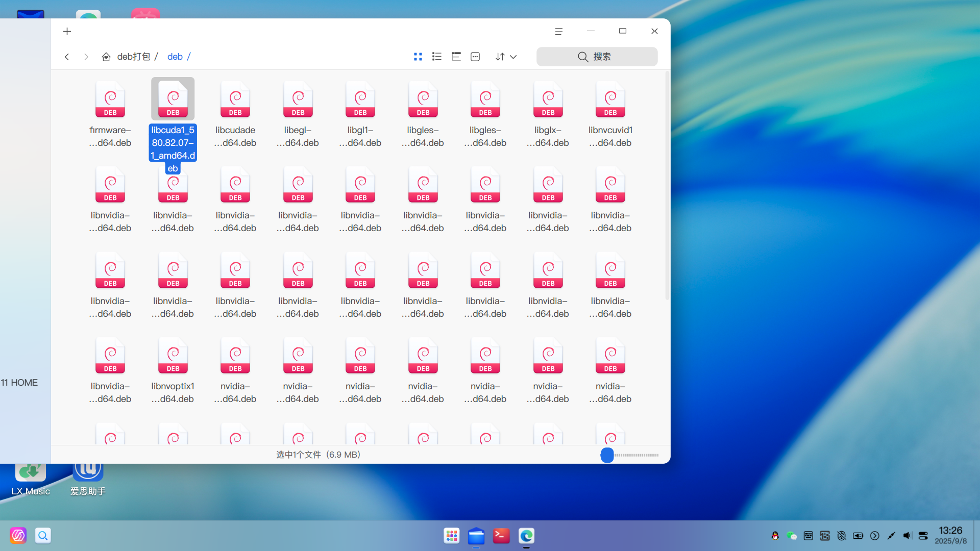
Task: Open the LX Music desktop shortcut
Action: [x=31, y=480]
